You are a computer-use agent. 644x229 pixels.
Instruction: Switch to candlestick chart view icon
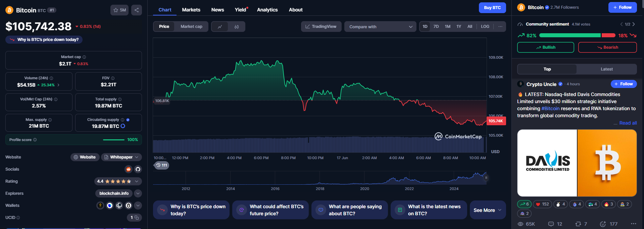coord(237,27)
